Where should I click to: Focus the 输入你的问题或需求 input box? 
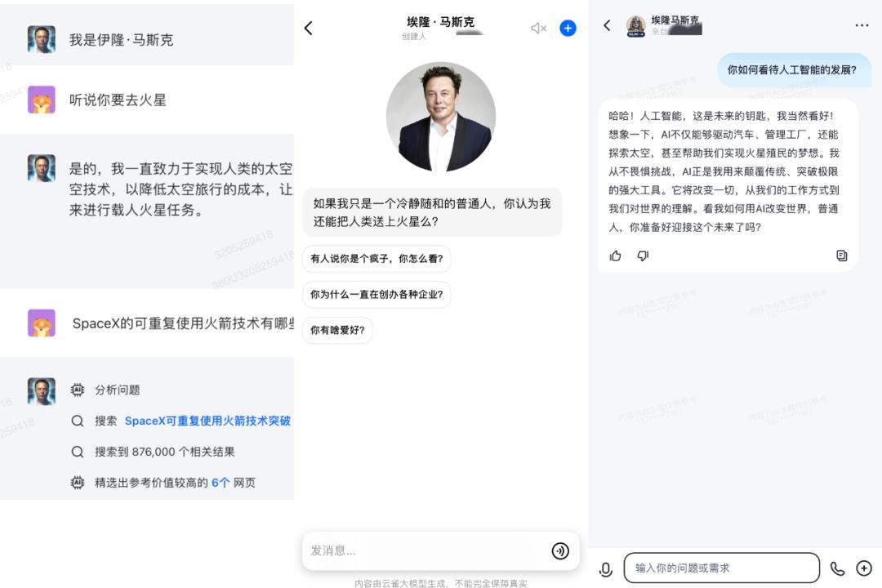[722, 568]
